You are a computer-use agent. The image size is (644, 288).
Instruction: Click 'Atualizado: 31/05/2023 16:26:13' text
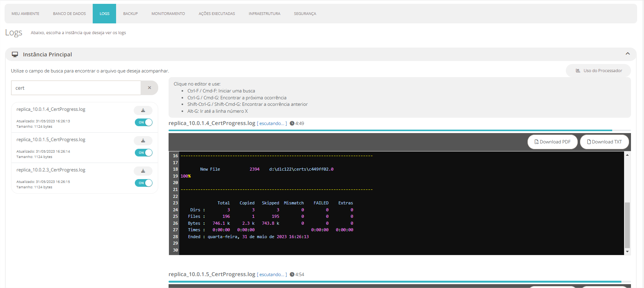[43, 121]
